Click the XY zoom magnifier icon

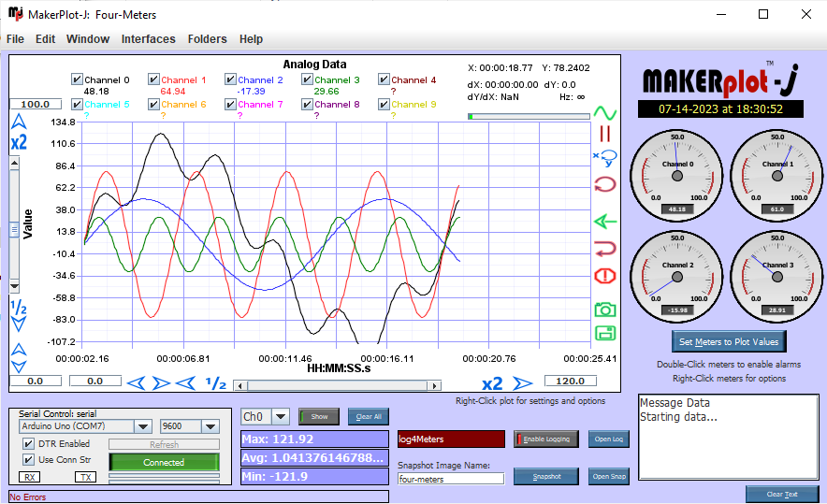coord(605,158)
